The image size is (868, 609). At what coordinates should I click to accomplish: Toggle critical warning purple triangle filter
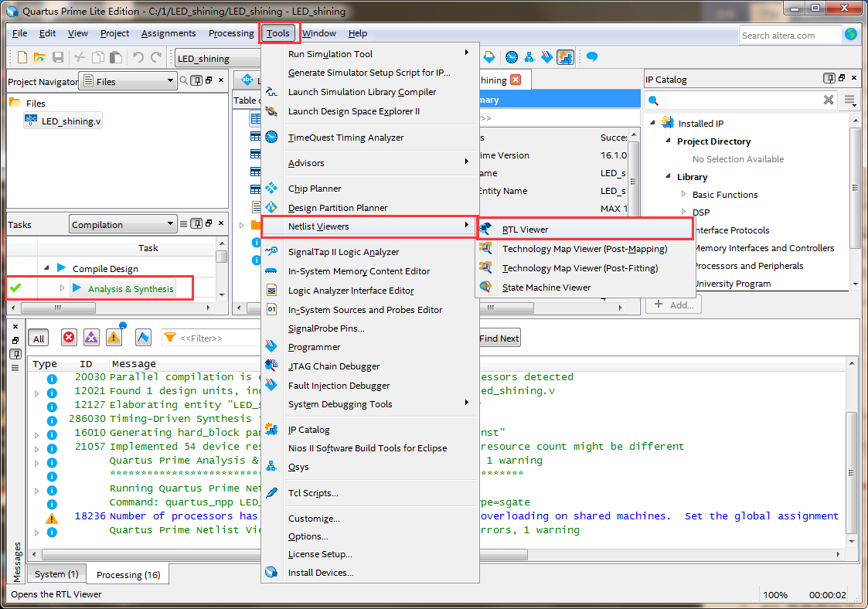91,337
